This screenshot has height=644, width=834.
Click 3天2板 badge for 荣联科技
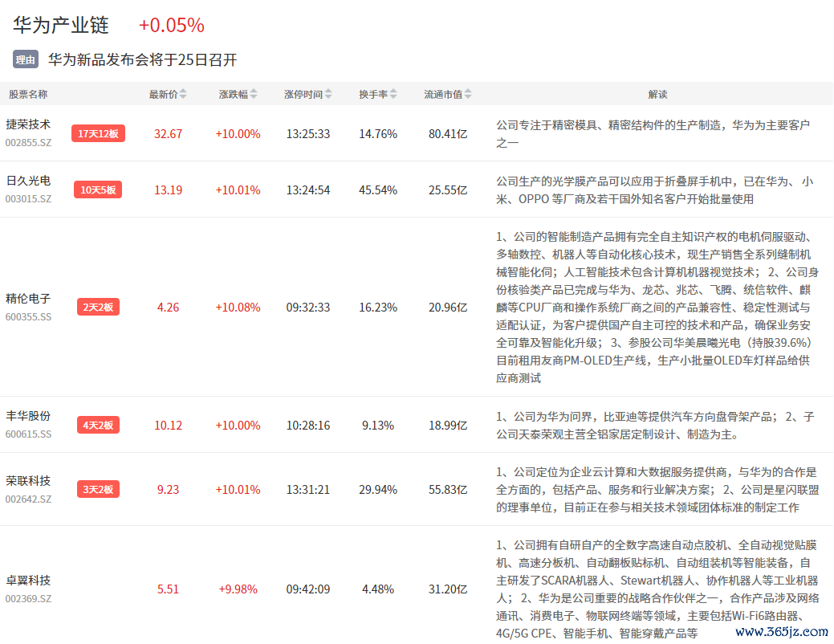98,489
